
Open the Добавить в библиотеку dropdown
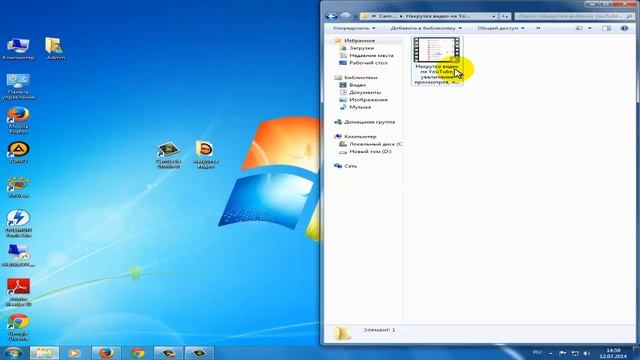tap(426, 28)
